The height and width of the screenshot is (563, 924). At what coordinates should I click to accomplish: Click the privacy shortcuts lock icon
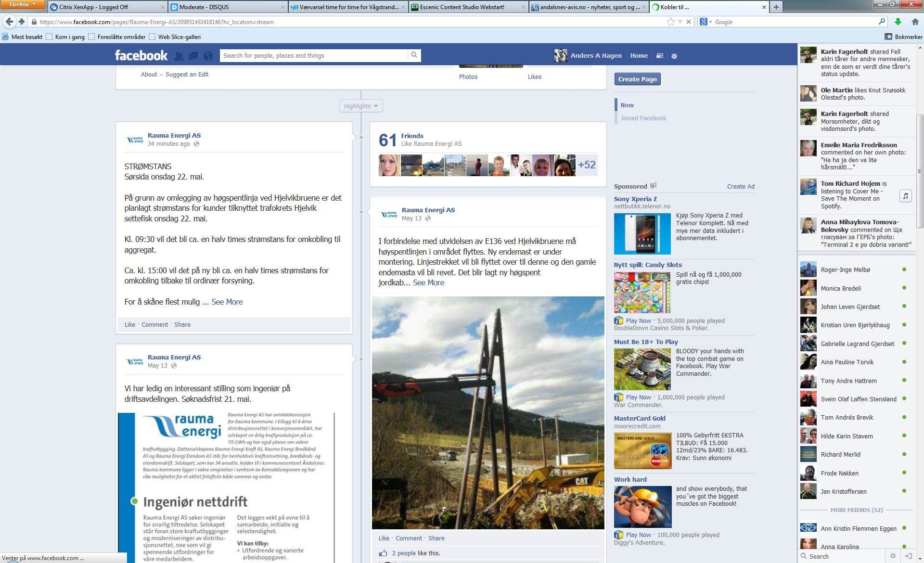tap(660, 56)
